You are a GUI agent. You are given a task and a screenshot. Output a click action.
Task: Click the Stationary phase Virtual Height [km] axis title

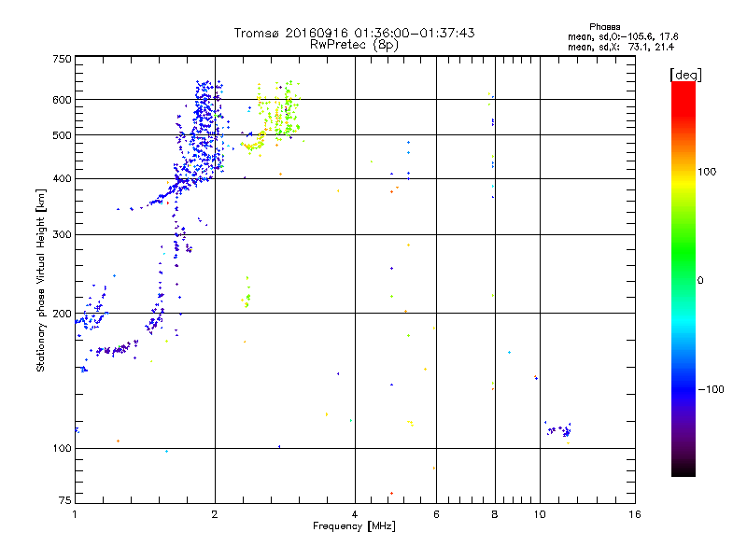(41, 280)
